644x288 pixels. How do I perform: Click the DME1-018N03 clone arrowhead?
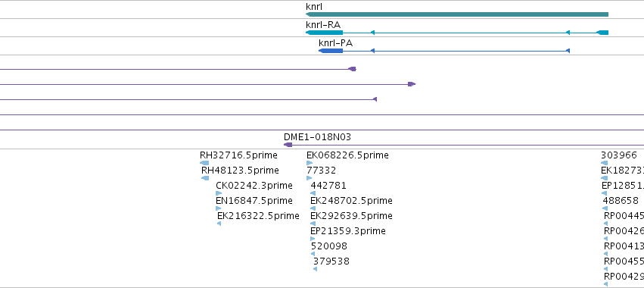[288, 145]
